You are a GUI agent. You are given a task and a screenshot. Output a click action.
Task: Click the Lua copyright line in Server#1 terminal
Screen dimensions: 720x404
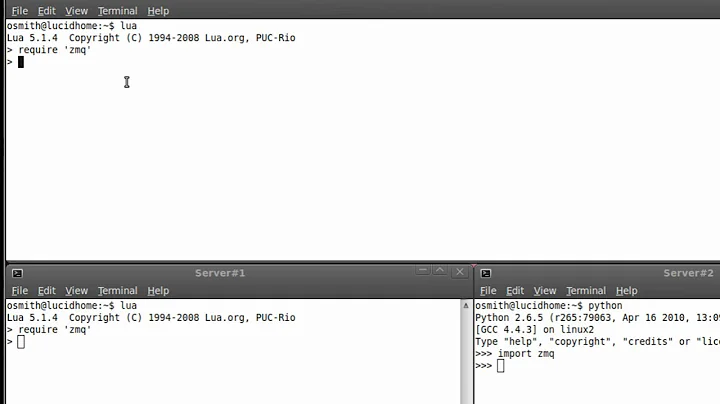click(x=151, y=318)
